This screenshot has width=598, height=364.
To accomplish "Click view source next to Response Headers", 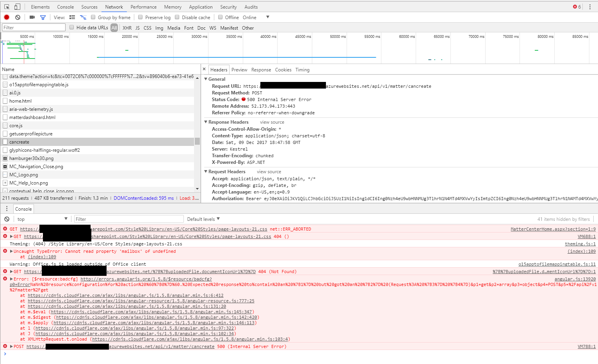I will pyautogui.click(x=272, y=122).
